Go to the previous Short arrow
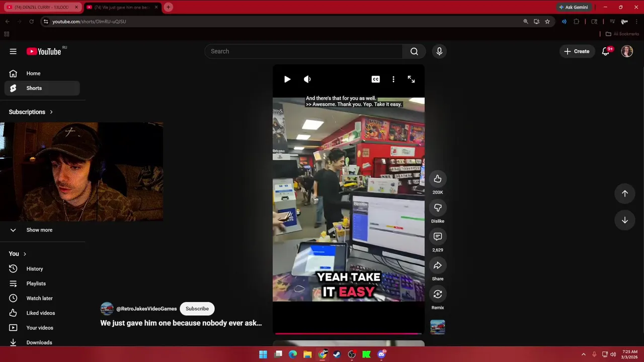The width and height of the screenshot is (644, 362). pyautogui.click(x=625, y=194)
